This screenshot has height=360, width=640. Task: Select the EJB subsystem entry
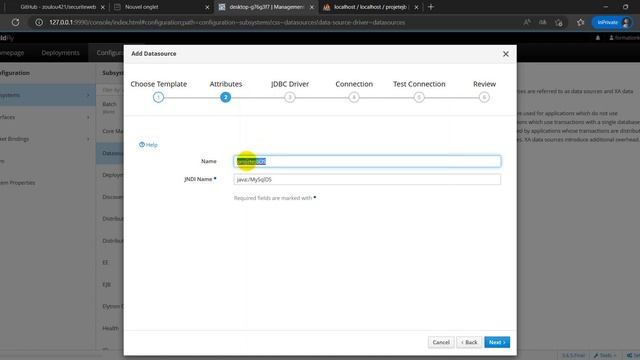pyautogui.click(x=106, y=284)
